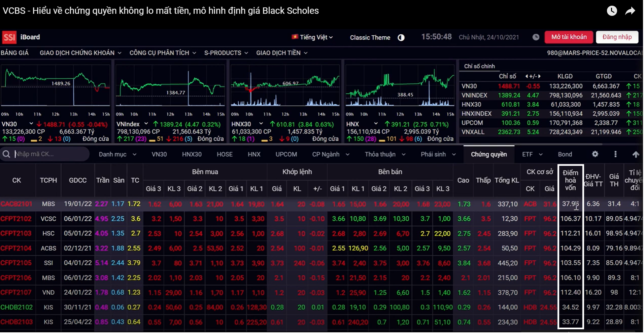Click Điểm hoà vốn column header

click(571, 180)
